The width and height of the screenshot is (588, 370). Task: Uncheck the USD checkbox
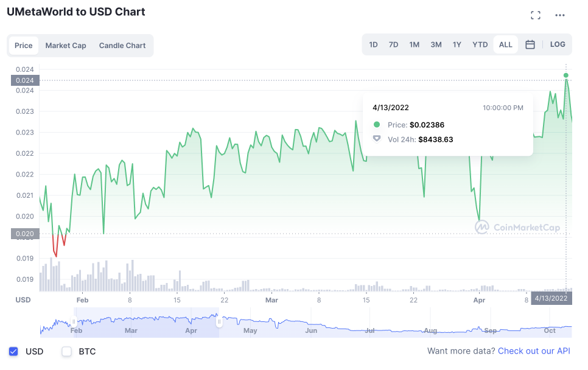point(13,351)
